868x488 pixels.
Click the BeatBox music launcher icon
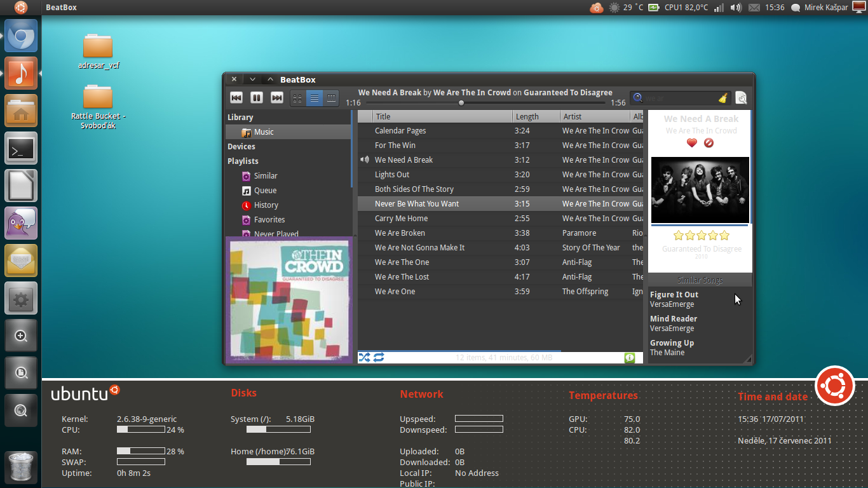click(x=21, y=73)
